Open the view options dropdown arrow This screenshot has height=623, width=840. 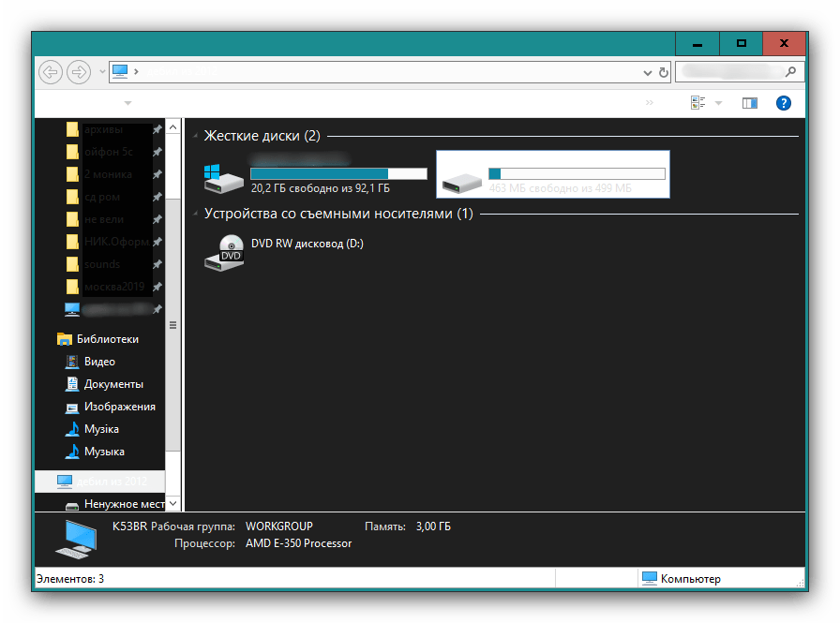coord(719,103)
